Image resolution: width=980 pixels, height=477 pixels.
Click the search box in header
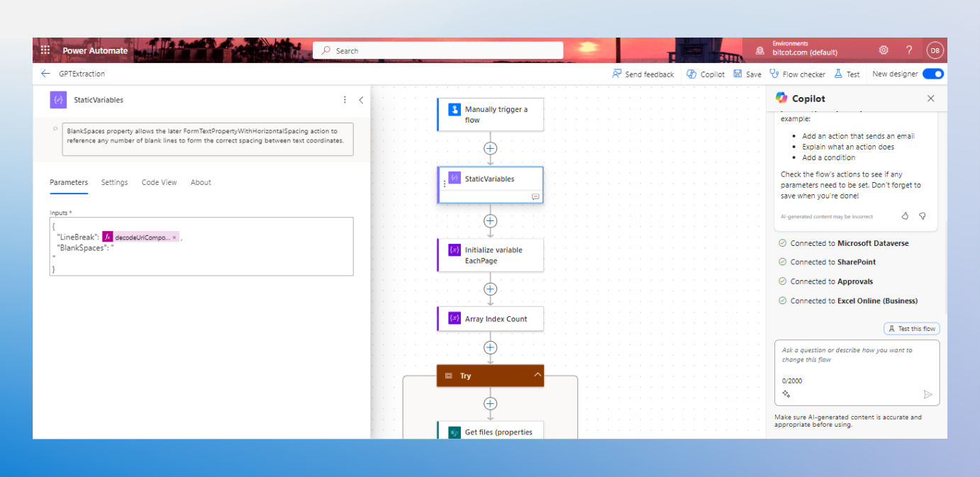[x=438, y=50]
